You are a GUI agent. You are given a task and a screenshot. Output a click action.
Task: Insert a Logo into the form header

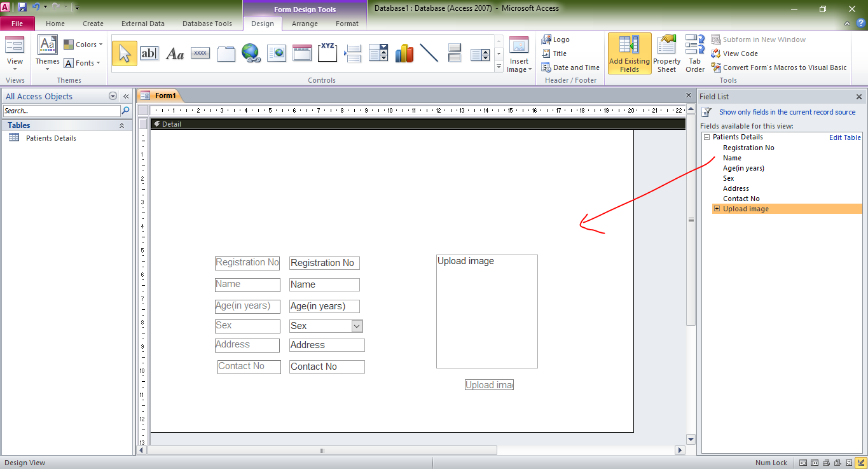[x=555, y=39]
